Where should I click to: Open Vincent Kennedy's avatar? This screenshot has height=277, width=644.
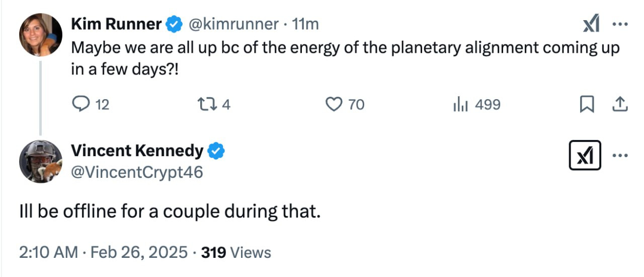[x=40, y=161]
